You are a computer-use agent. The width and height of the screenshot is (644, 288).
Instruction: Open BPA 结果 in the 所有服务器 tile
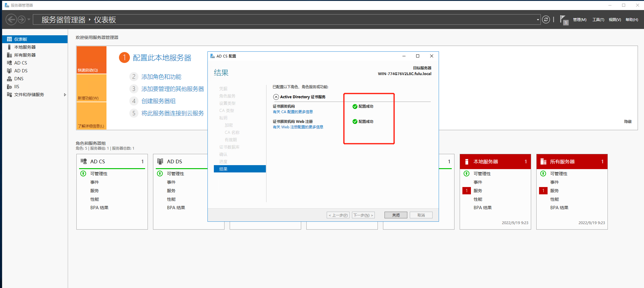point(559,208)
